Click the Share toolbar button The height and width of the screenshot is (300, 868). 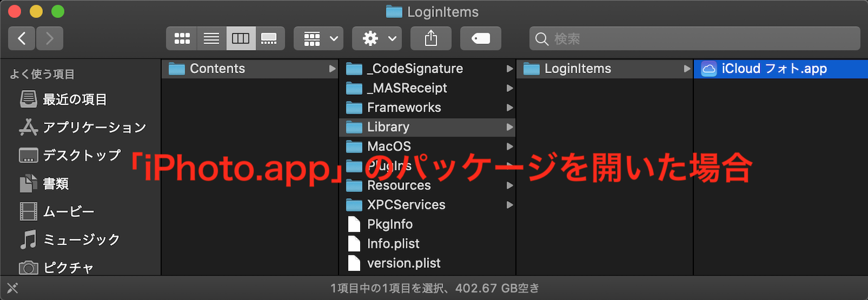coord(431,39)
